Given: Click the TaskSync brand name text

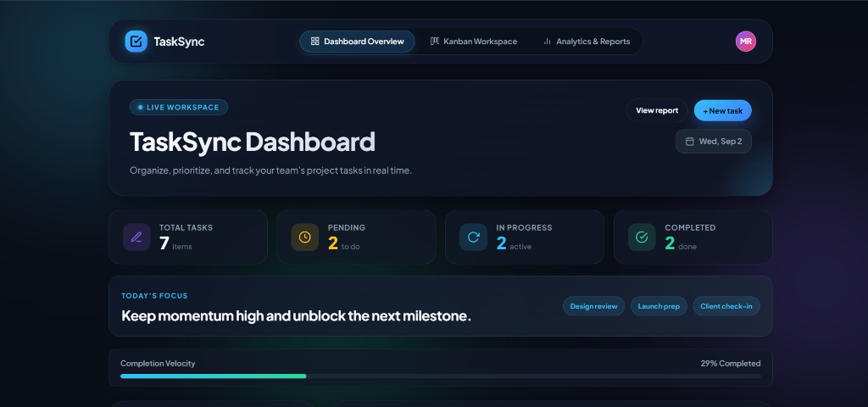Looking at the screenshot, I should (x=180, y=42).
